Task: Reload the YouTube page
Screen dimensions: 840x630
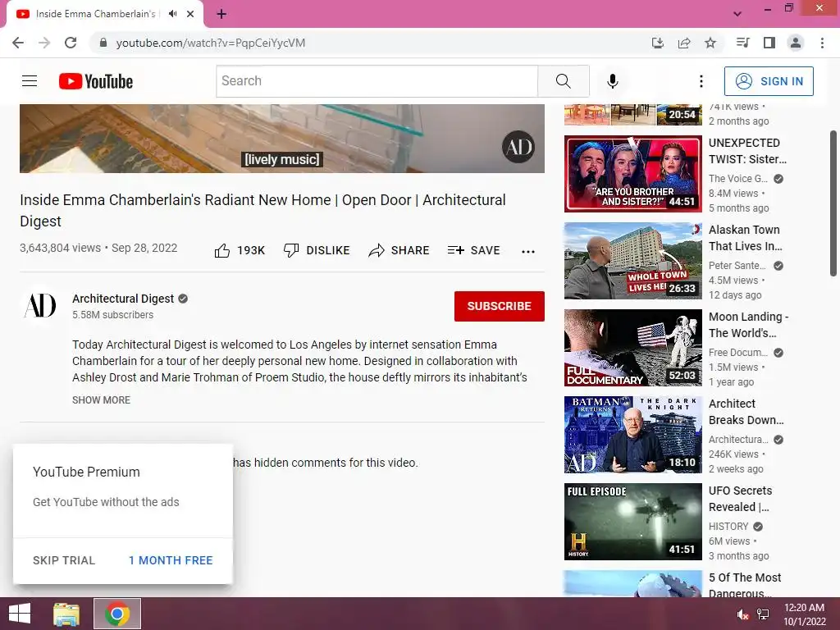Action: (x=71, y=43)
